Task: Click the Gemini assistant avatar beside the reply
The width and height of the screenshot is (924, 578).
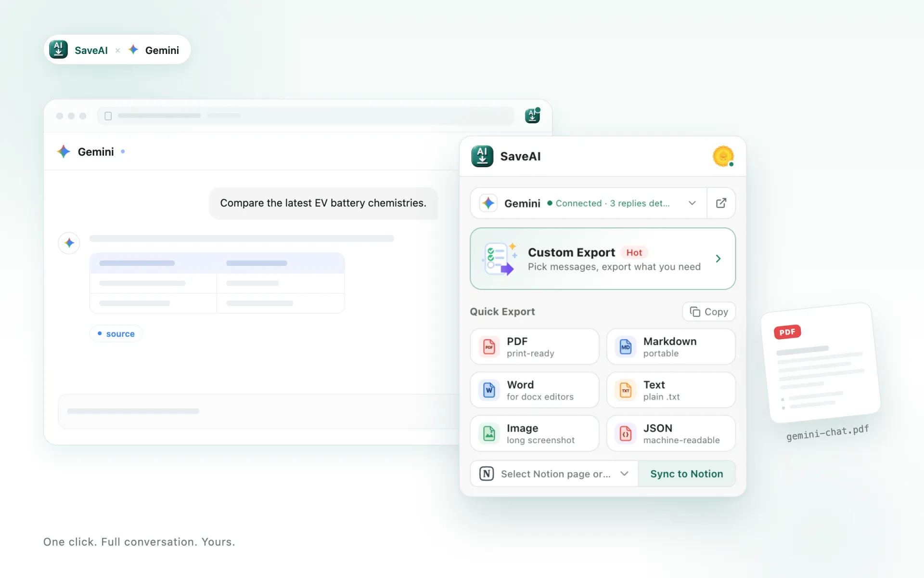Action: tap(69, 243)
